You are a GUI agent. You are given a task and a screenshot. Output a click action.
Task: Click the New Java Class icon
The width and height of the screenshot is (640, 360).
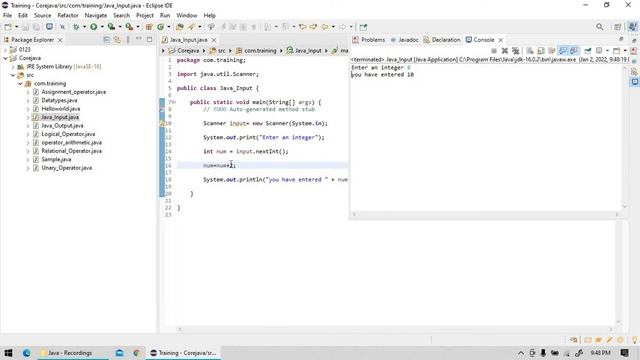click(x=160, y=27)
